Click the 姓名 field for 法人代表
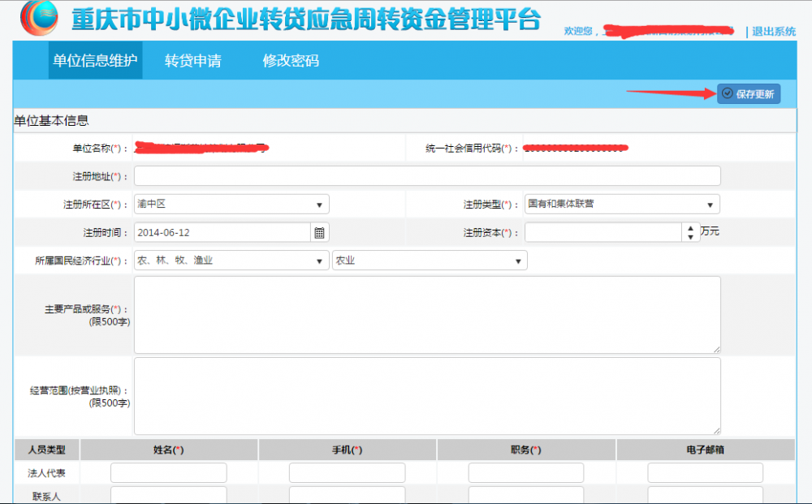The width and height of the screenshot is (812, 504). click(168, 472)
